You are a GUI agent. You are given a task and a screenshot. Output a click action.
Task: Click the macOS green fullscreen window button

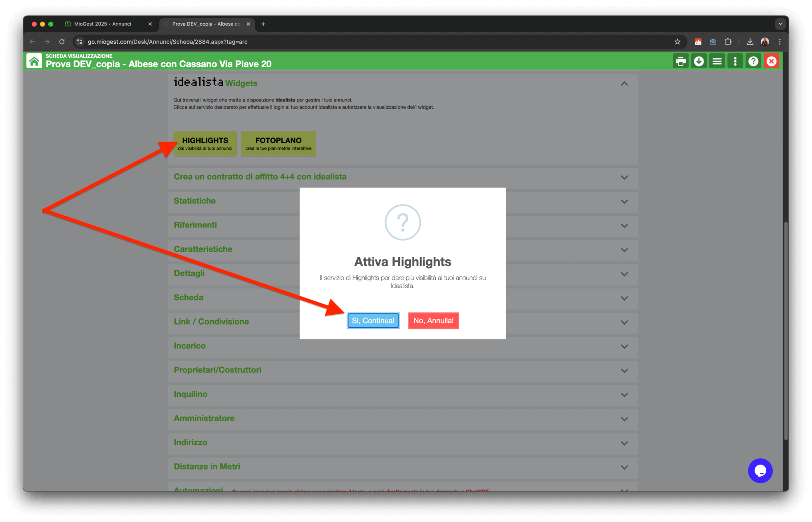tap(51, 24)
